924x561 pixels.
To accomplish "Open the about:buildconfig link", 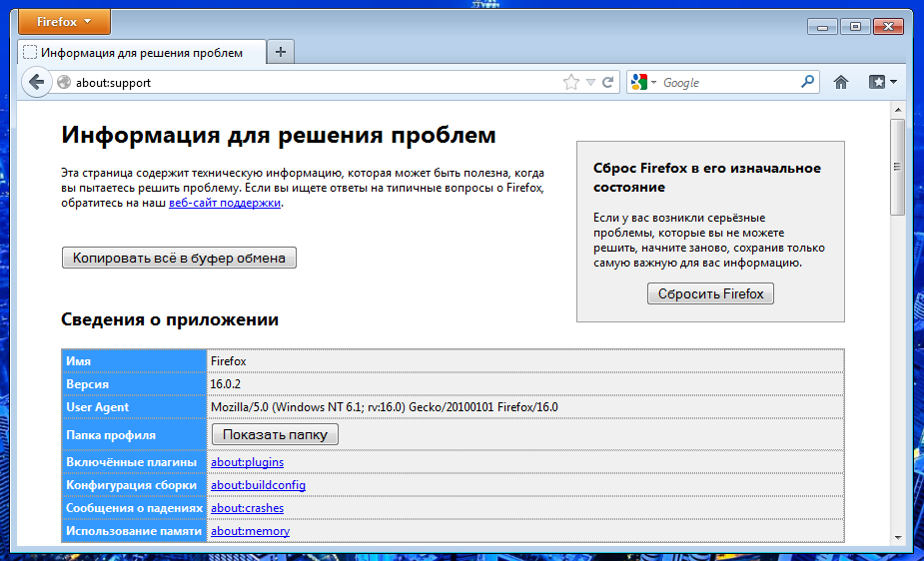I will tap(258, 485).
